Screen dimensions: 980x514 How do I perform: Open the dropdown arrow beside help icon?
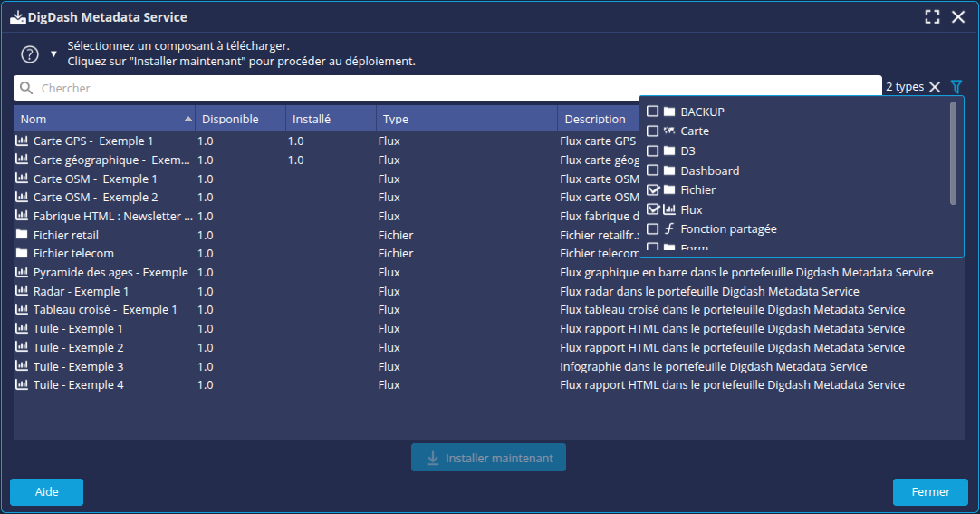[53, 54]
